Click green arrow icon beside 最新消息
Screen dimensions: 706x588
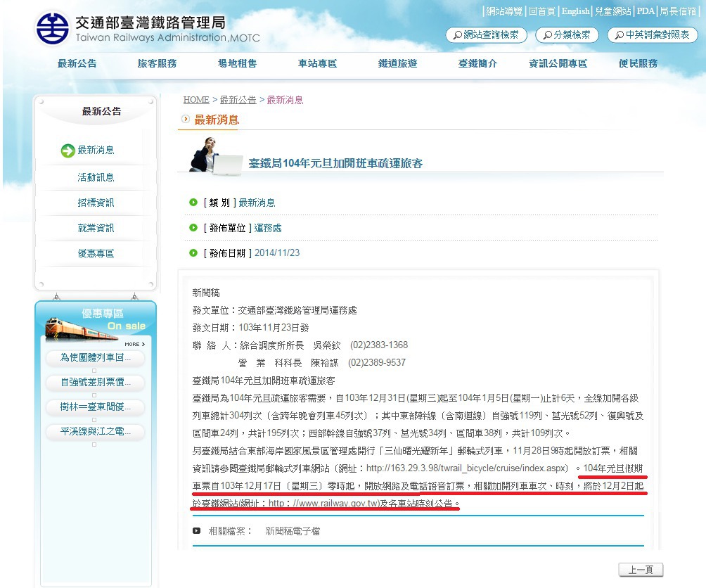[68, 151]
